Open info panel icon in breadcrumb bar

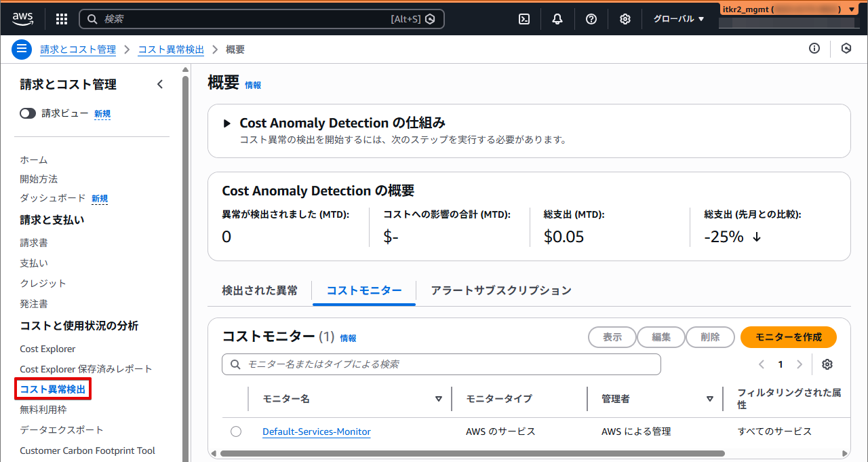pyautogui.click(x=814, y=49)
